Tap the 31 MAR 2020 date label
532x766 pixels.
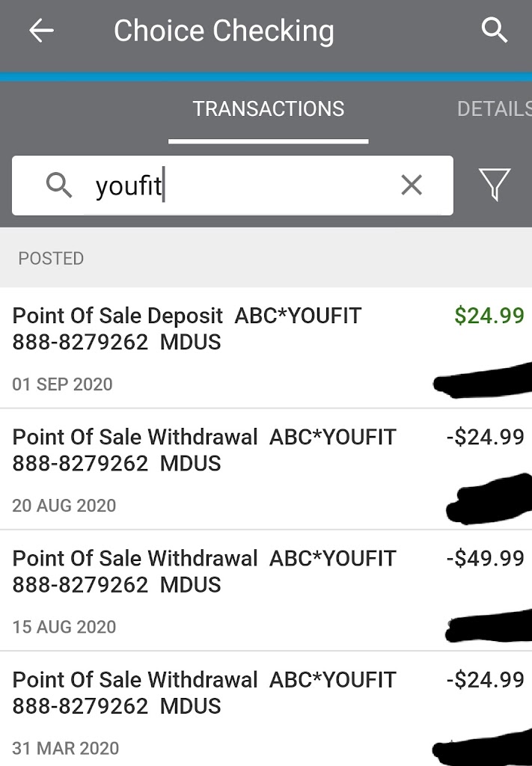[x=66, y=748]
